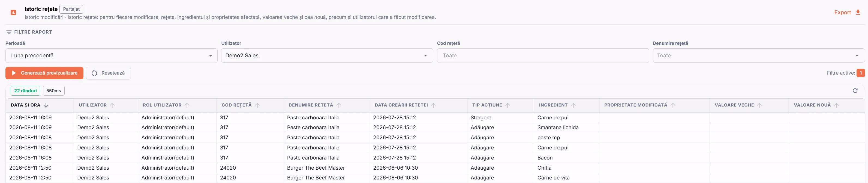Click the sort arrow next to COD REȚETĂ
The height and width of the screenshot is (183, 868).
click(x=257, y=105)
